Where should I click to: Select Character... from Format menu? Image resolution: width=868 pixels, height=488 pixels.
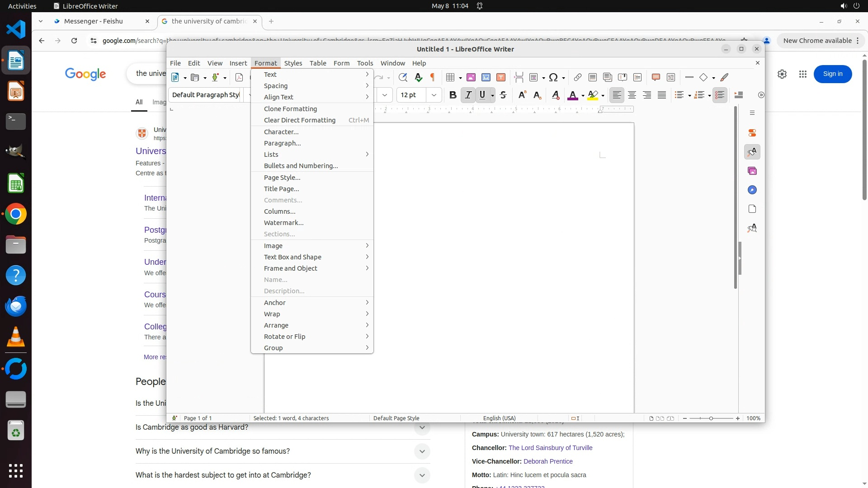[281, 132]
